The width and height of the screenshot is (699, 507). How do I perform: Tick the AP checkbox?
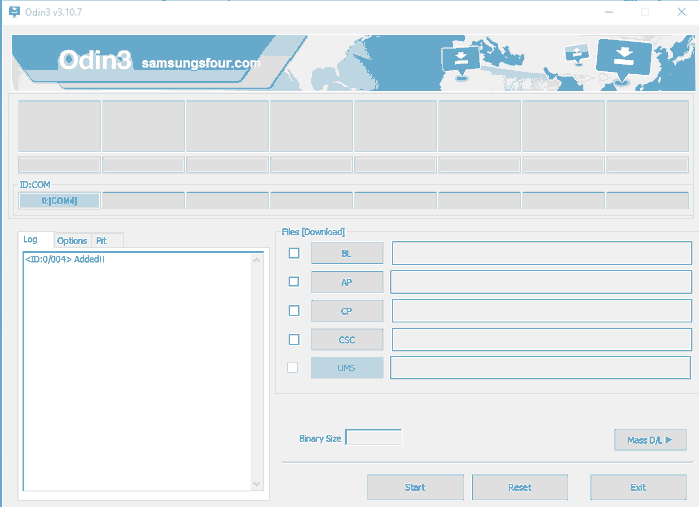click(x=294, y=282)
